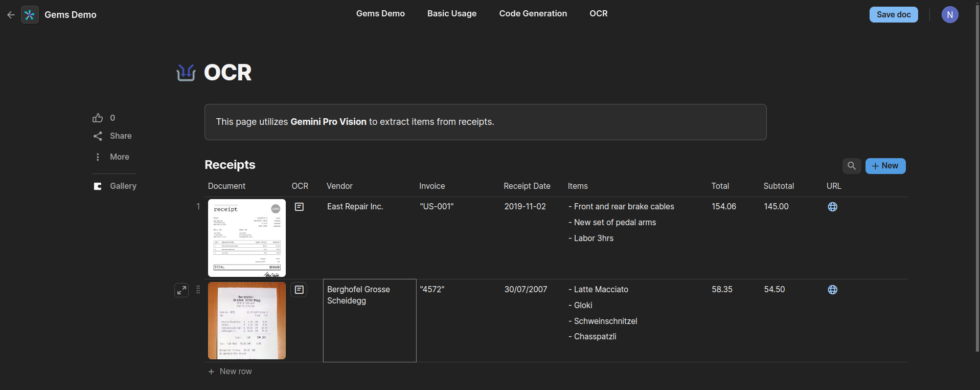Select the Berghofel Grosse Scheidegg vendor cell

click(x=370, y=320)
